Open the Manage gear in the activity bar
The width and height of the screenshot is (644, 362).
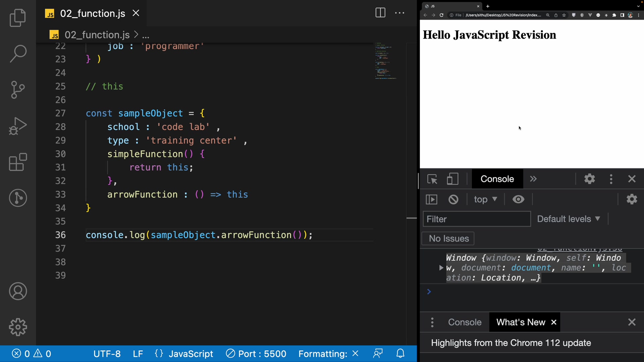tap(18, 327)
